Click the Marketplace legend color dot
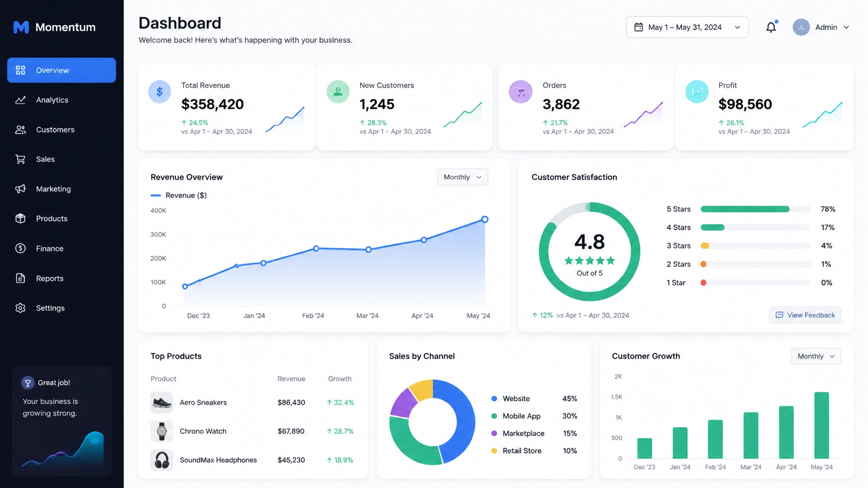868x488 pixels. 494,434
